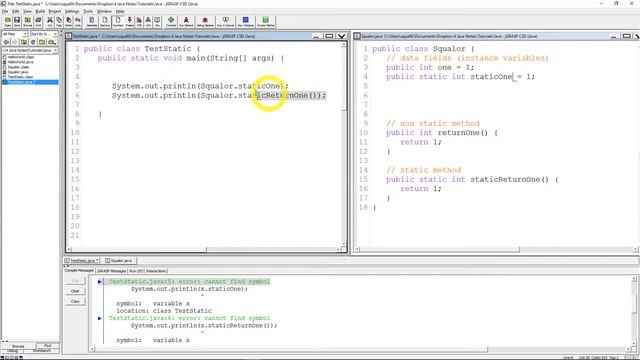Click the New Instance icon
Image resolution: width=640 pixels, height=360 pixels.
[x=246, y=22]
